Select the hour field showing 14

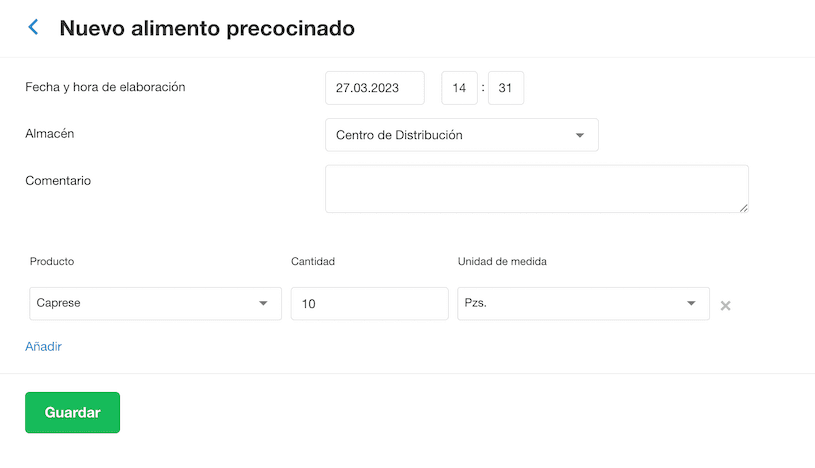pyautogui.click(x=459, y=88)
